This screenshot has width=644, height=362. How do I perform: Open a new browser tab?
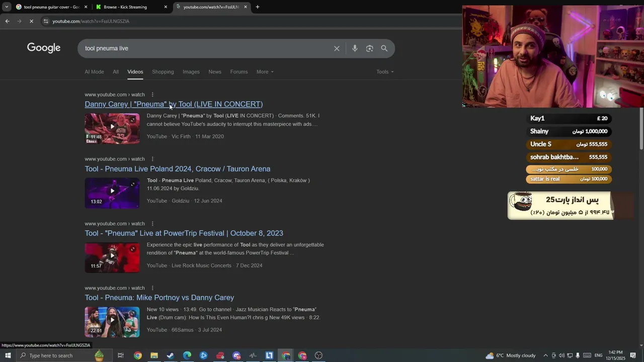[x=258, y=7]
